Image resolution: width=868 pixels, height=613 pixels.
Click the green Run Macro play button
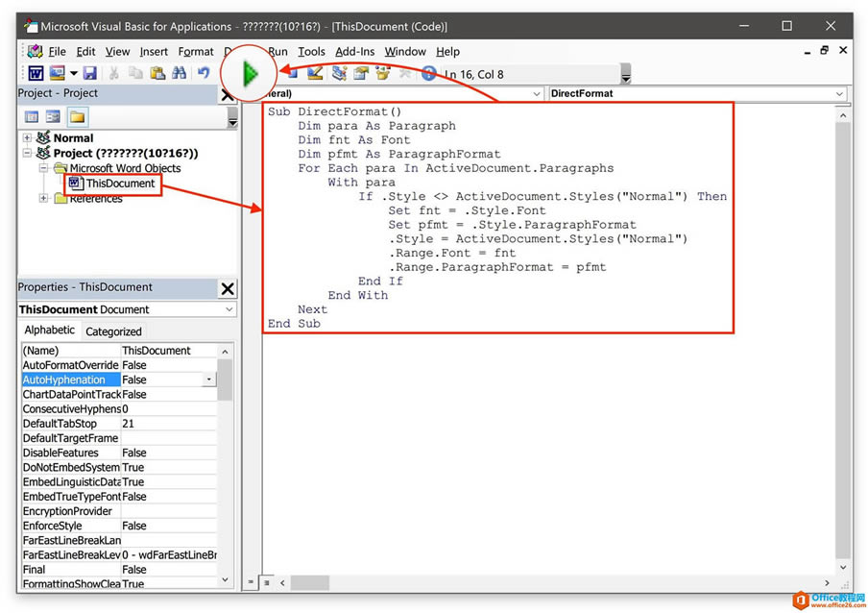point(250,73)
